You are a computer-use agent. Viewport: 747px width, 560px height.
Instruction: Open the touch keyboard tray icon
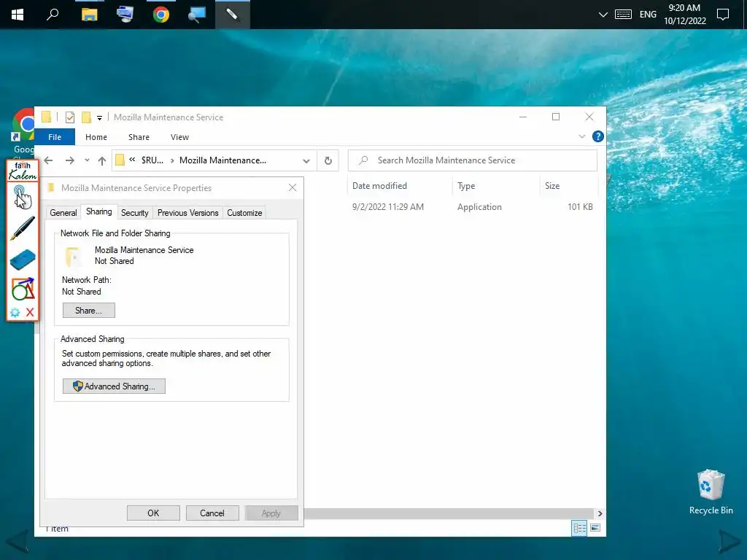click(623, 15)
